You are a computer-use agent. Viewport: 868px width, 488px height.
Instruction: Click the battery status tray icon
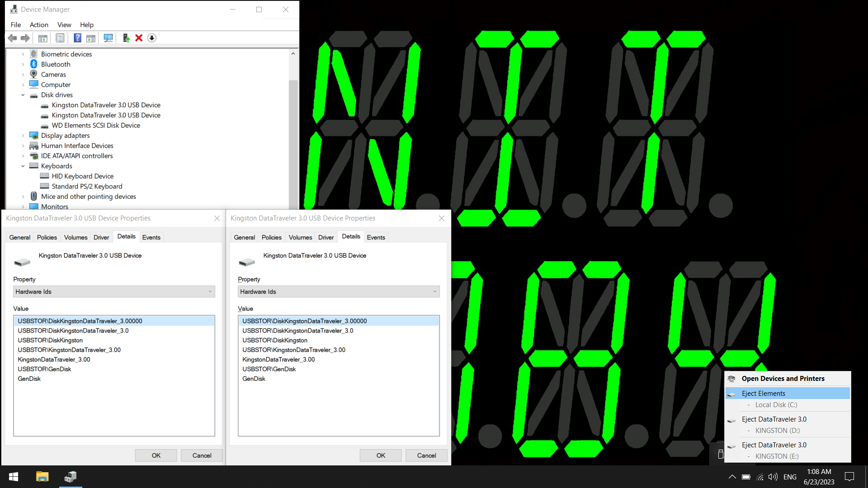point(746,477)
